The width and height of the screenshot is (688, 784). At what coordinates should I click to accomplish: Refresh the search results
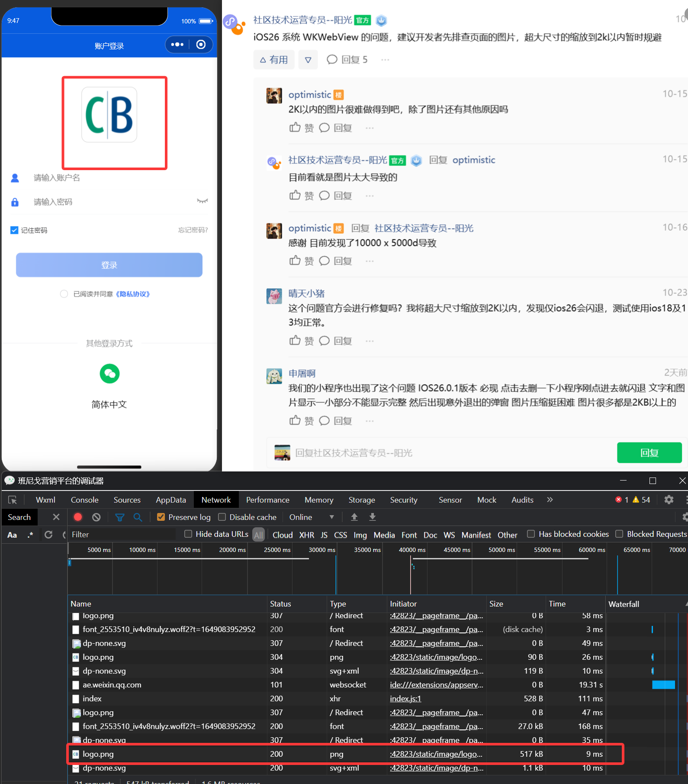pyautogui.click(x=48, y=535)
